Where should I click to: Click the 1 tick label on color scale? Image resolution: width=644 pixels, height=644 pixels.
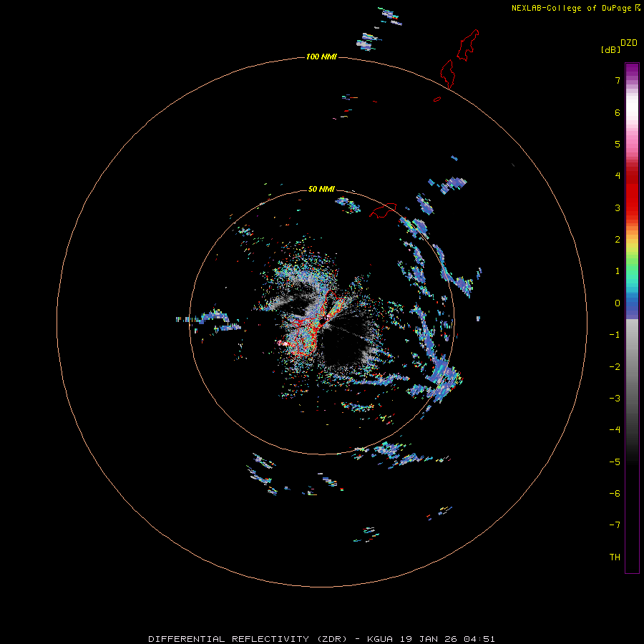[x=618, y=271]
